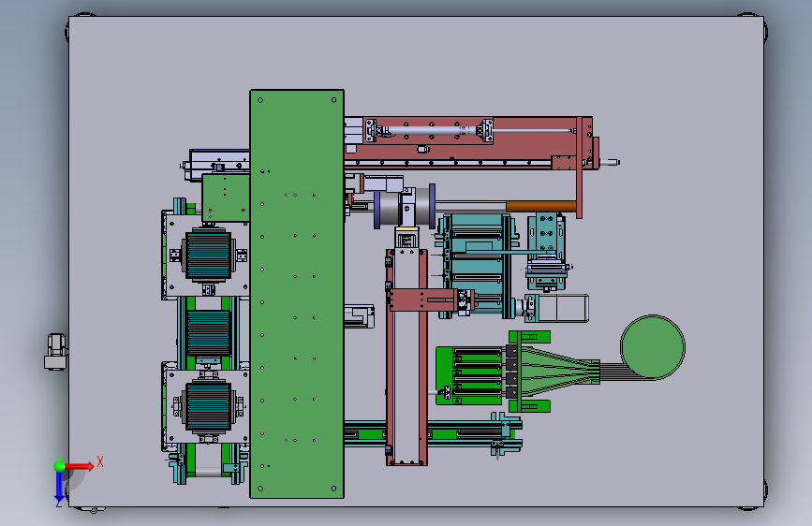Select the small green square plate

pos(226,197)
